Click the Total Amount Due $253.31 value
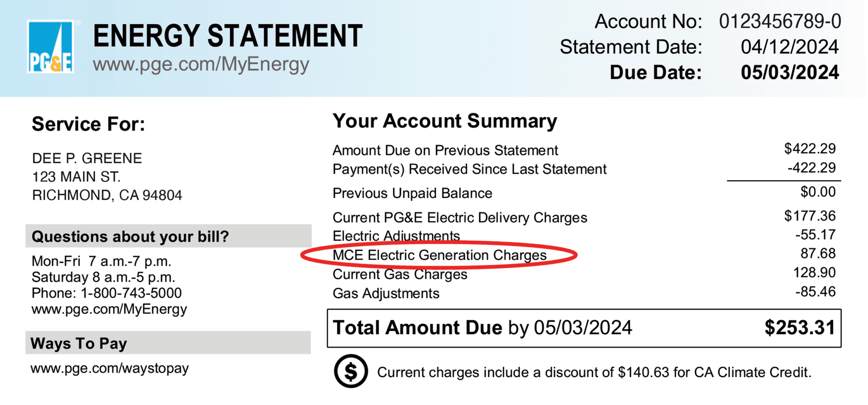Viewport: 868px width, 405px height. coord(799,328)
